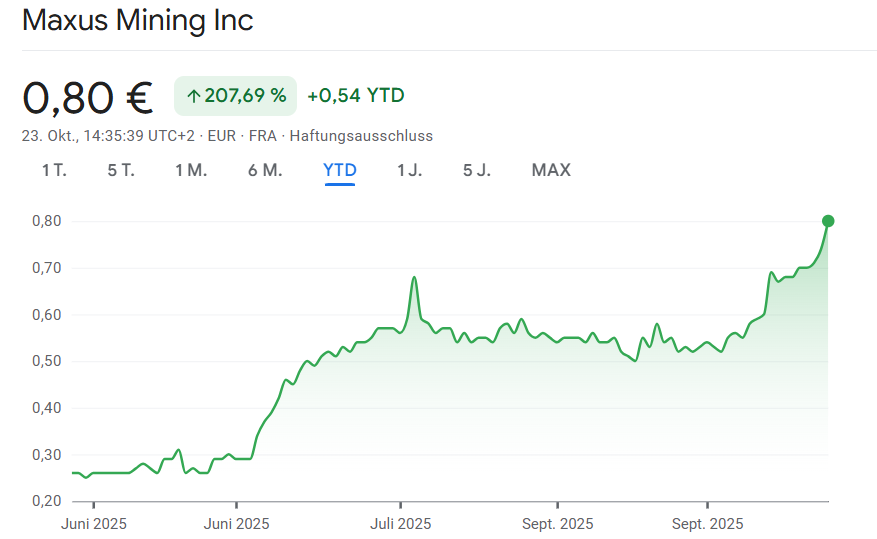Image resolution: width=877 pixels, height=539 pixels.
Task: Select the 6M. time range
Action: point(265,170)
